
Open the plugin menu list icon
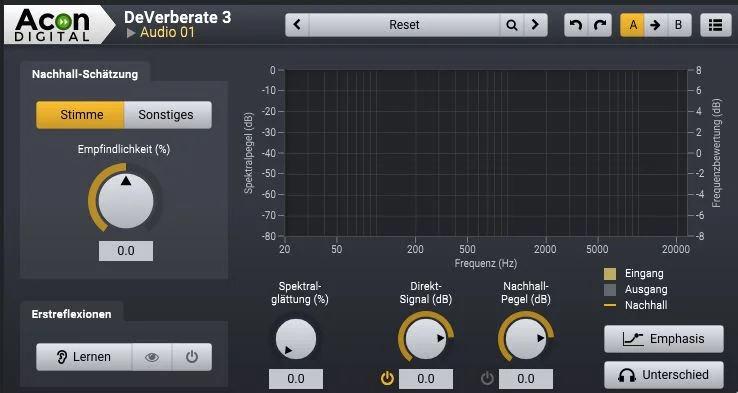pyautogui.click(x=715, y=25)
